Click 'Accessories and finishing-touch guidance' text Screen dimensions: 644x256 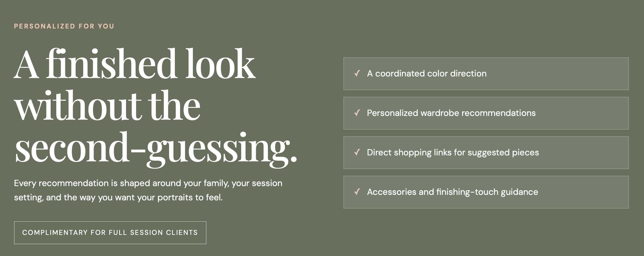[x=452, y=192]
